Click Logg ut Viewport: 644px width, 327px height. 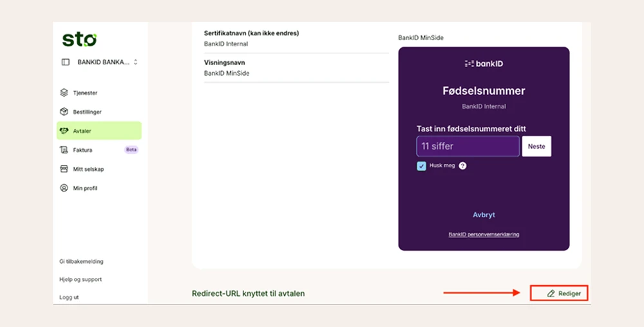click(69, 297)
